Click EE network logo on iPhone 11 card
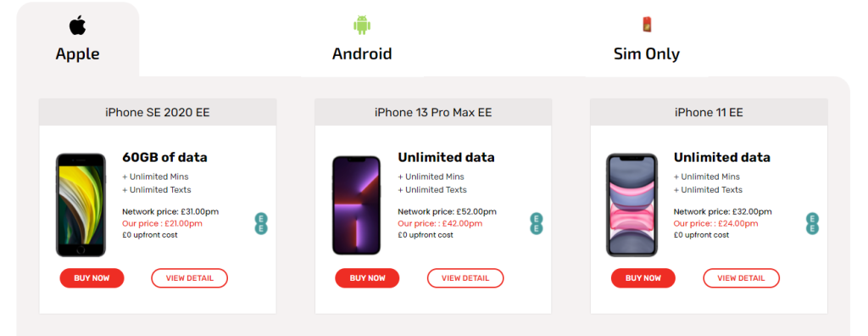868x336 pixels. (812, 223)
